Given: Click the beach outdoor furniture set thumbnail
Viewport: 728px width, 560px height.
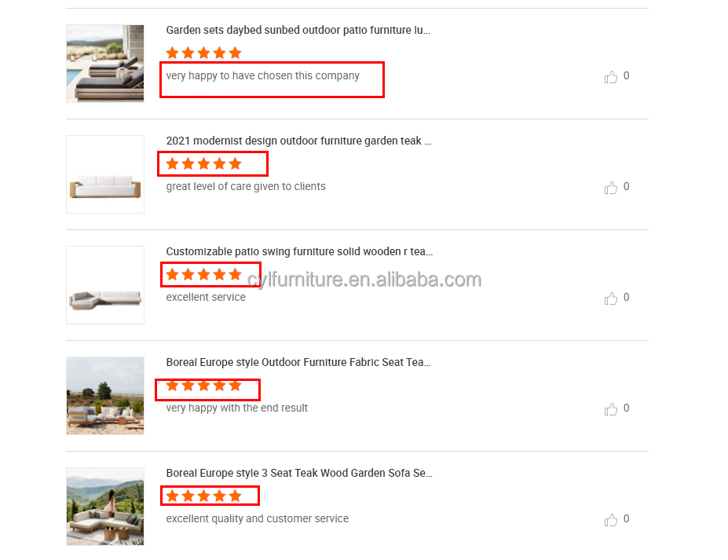Looking at the screenshot, I should (x=105, y=396).
